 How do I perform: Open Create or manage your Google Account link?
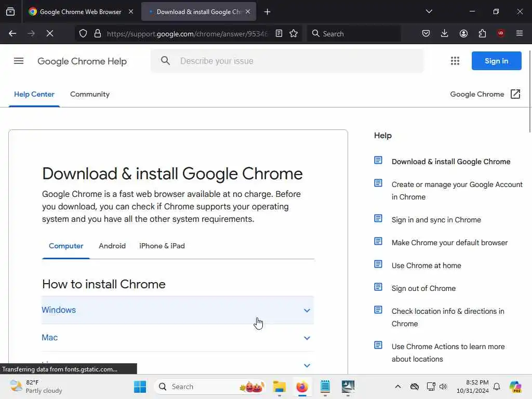(457, 191)
